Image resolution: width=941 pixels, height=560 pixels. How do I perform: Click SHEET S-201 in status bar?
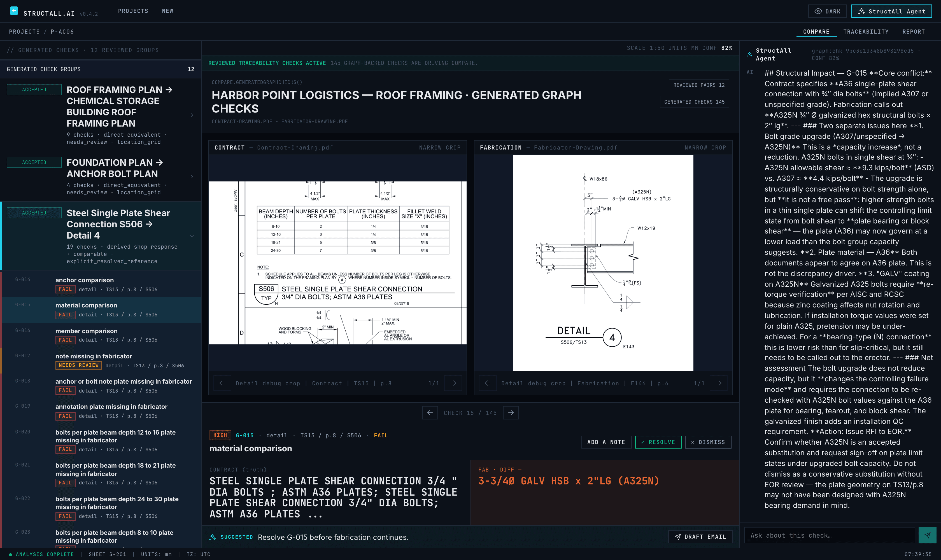[107, 554]
